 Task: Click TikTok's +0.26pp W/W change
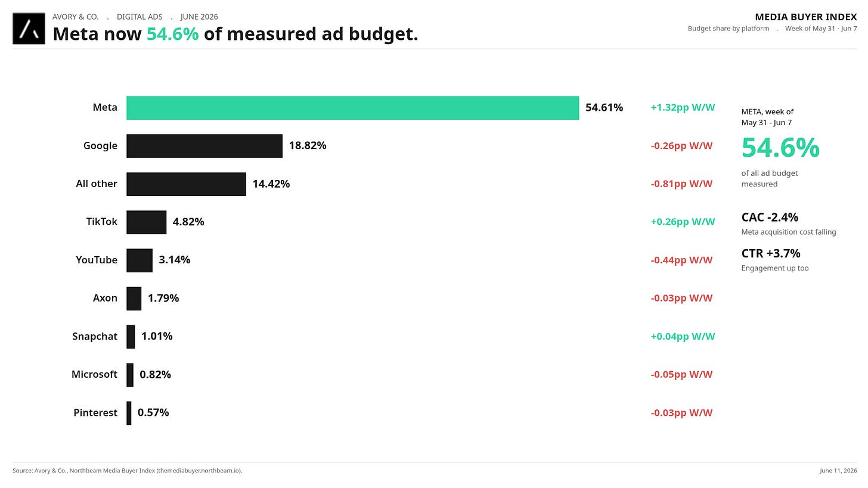(x=683, y=222)
